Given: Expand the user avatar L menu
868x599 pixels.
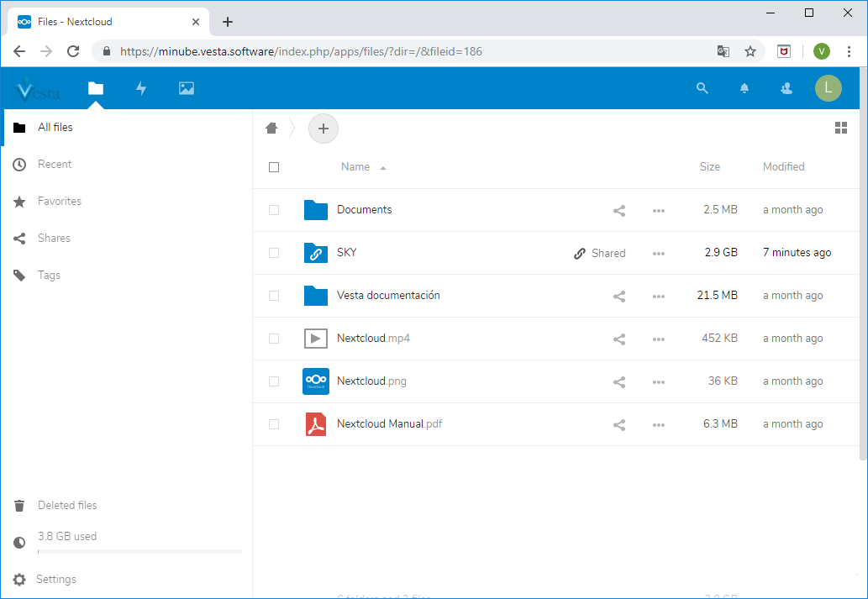Looking at the screenshot, I should (x=828, y=88).
